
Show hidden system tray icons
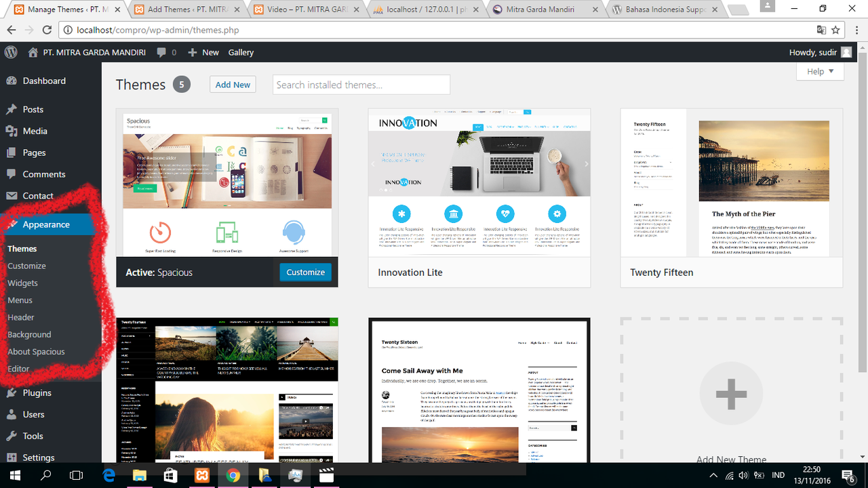click(713, 476)
